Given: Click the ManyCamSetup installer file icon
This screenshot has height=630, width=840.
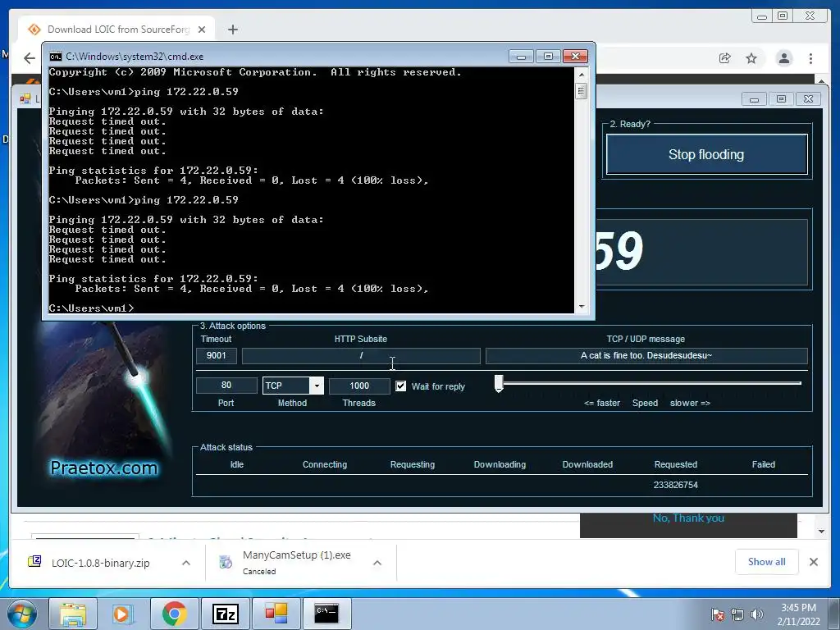Looking at the screenshot, I should click(226, 561).
